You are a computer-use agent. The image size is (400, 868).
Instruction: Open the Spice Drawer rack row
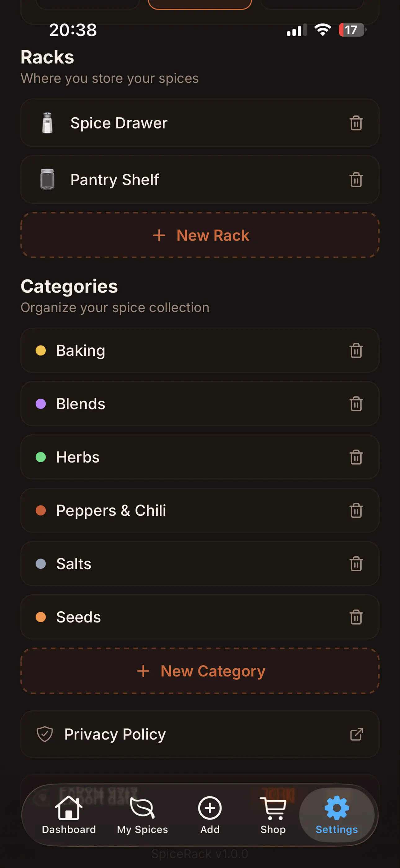[200, 123]
